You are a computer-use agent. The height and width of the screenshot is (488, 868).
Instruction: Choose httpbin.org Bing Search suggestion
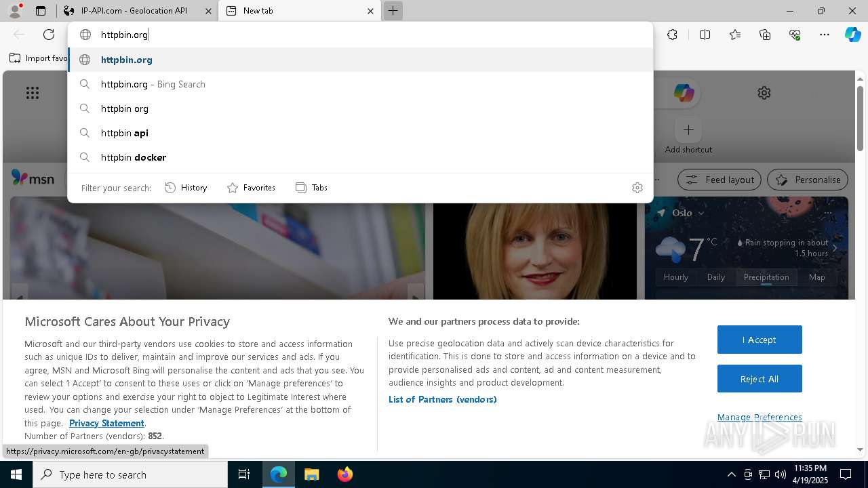pyautogui.click(x=360, y=84)
